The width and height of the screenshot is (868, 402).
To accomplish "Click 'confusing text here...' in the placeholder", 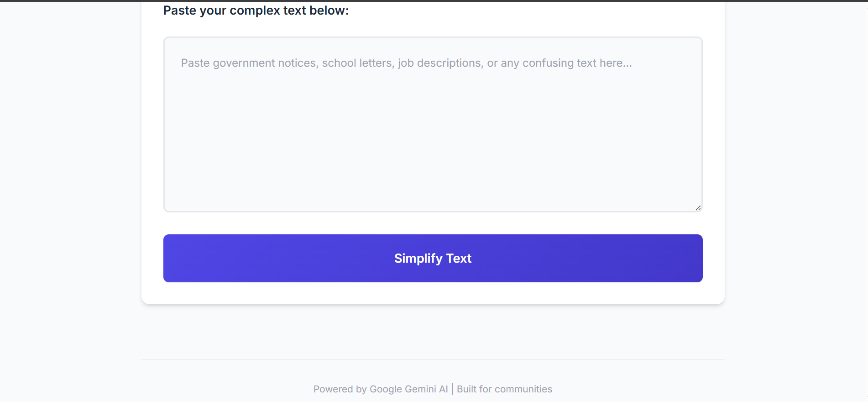I will [x=577, y=63].
